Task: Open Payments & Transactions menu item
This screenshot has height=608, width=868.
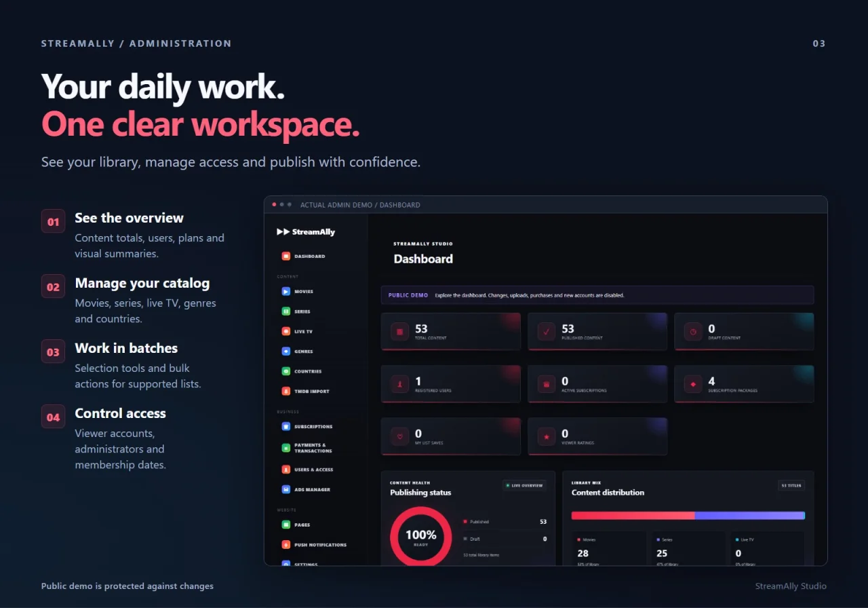Action: [x=307, y=448]
